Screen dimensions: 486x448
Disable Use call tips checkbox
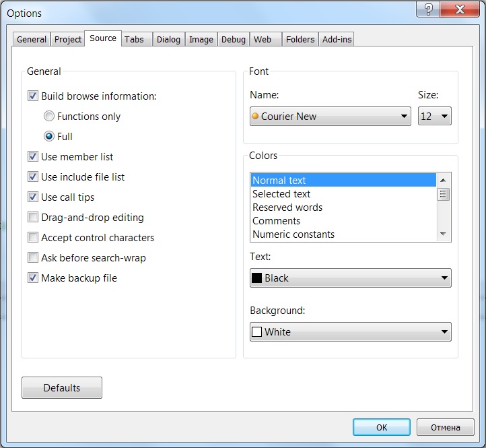pos(33,197)
